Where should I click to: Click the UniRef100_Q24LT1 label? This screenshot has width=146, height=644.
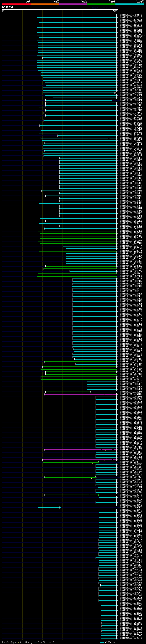click(131, 495)
